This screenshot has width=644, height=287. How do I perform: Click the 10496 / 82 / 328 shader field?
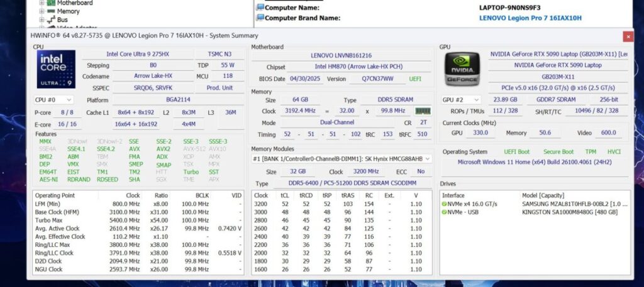[596, 111]
